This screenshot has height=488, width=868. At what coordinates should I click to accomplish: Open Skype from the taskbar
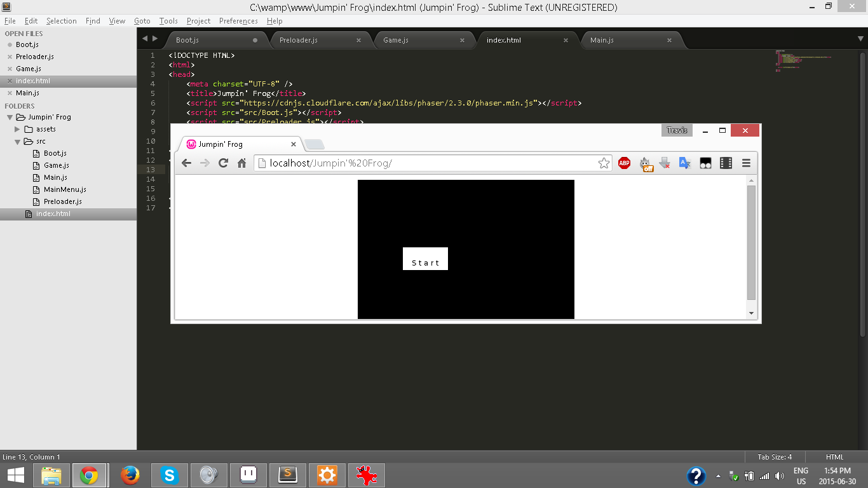pos(169,475)
